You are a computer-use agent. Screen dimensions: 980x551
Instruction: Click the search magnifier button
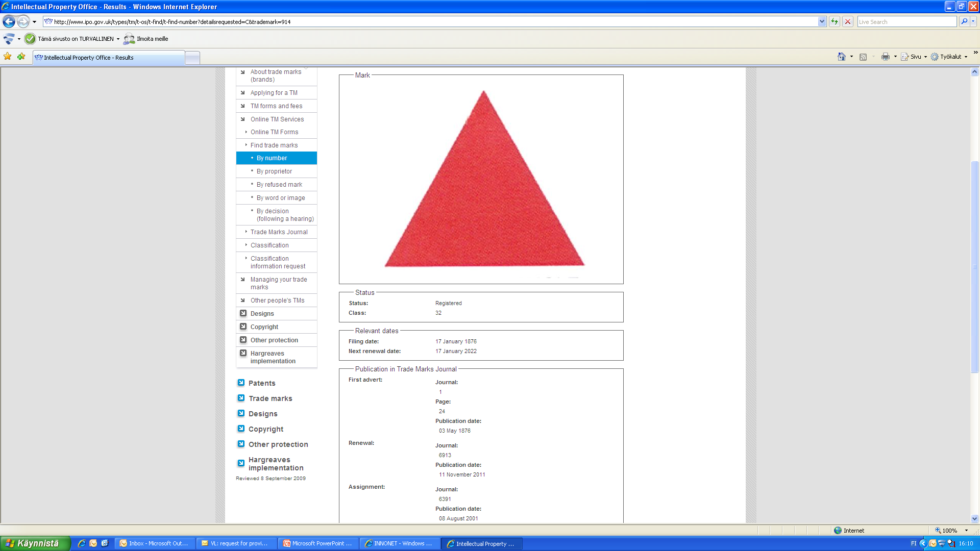[x=964, y=22]
